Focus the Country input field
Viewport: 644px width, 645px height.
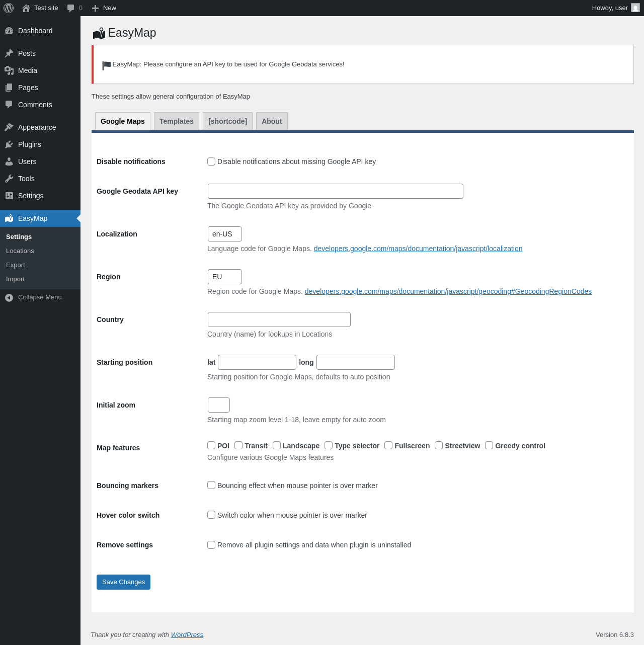coord(279,319)
